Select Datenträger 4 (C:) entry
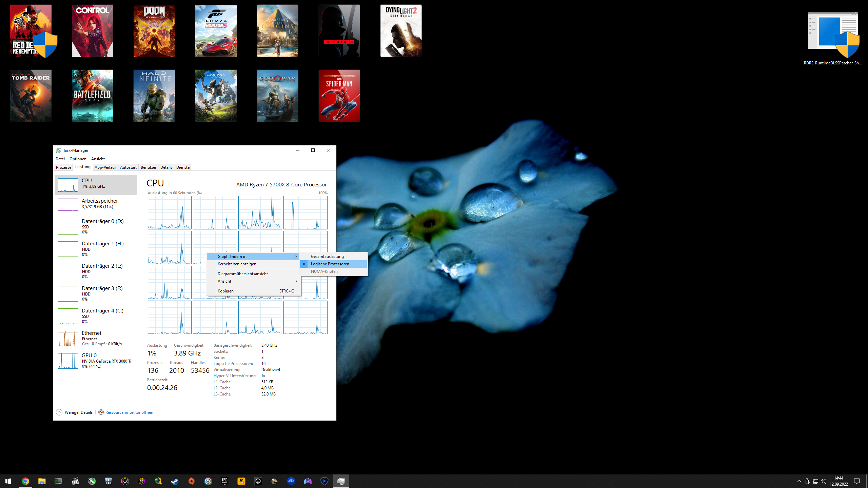The height and width of the screenshot is (488, 868). [96, 316]
